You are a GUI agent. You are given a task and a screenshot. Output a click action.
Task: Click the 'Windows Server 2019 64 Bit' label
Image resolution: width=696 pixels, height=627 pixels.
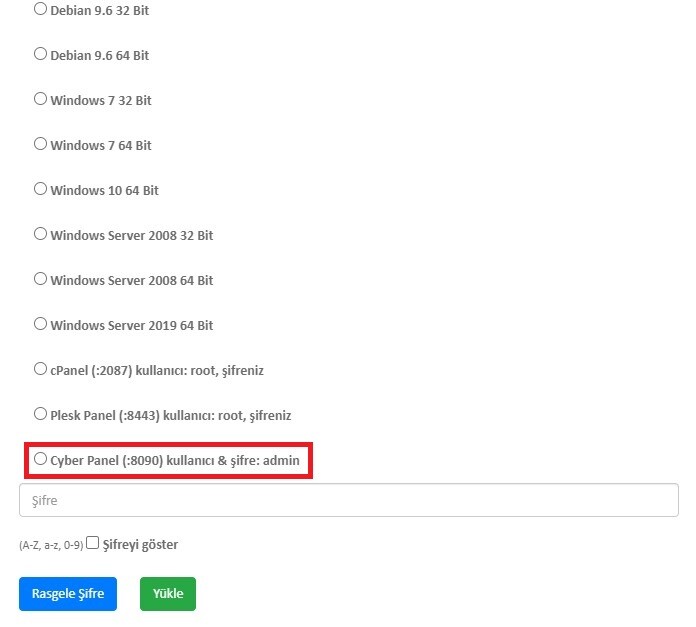coord(132,325)
